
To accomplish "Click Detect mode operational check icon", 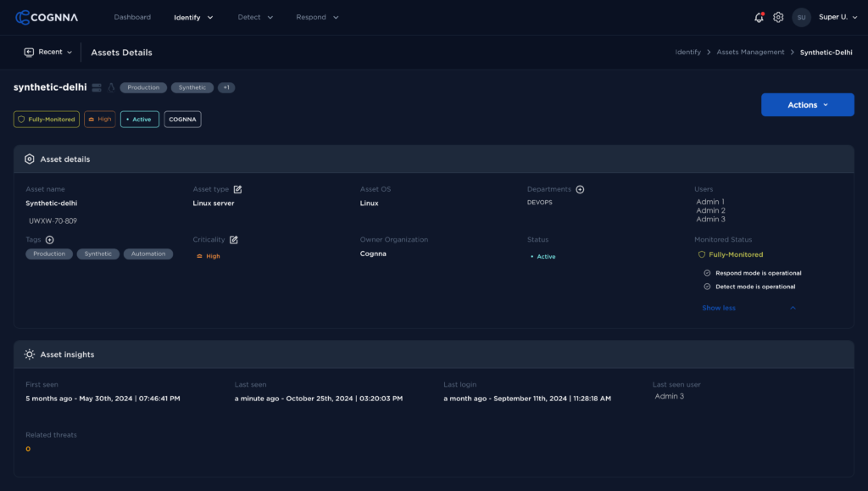I will [x=707, y=287].
